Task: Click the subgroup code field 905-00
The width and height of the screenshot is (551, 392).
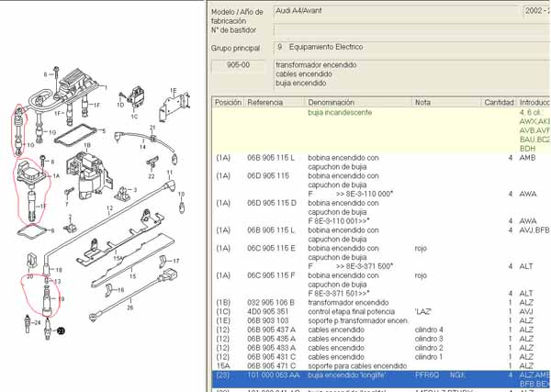Action: pyautogui.click(x=238, y=65)
